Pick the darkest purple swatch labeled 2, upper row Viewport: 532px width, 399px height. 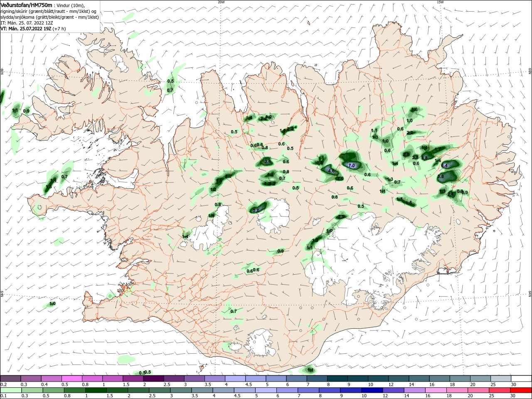pos(153,379)
